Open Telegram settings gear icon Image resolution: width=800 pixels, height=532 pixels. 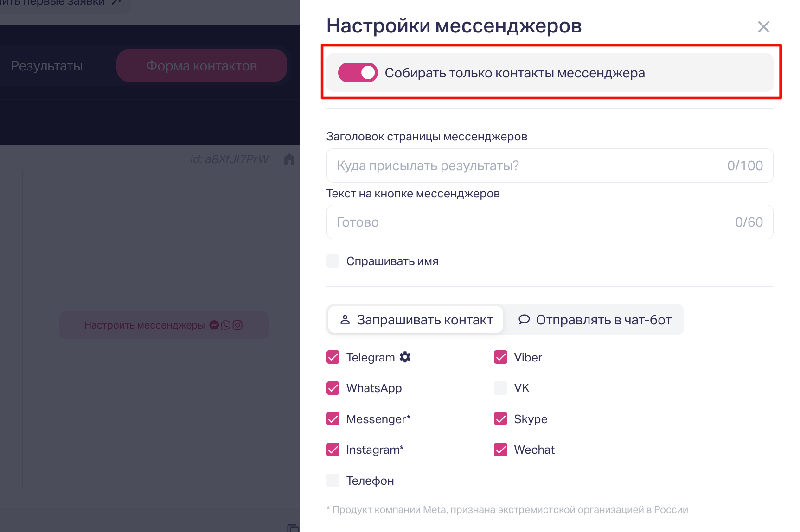[405, 357]
